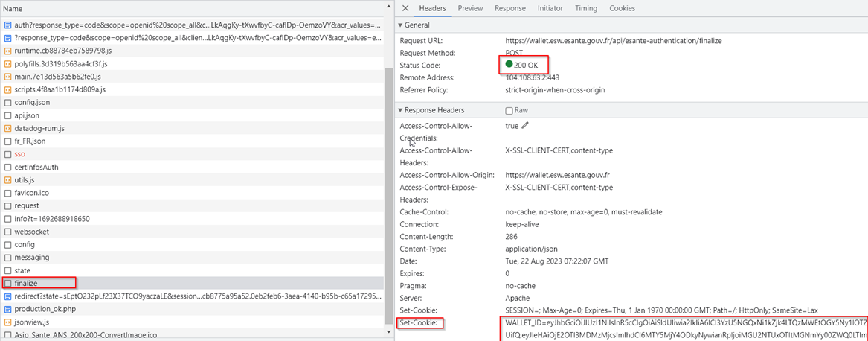This screenshot has width=868, height=341.
Task: Click the document icon of the auth?response_type request
Action: coord(8,25)
